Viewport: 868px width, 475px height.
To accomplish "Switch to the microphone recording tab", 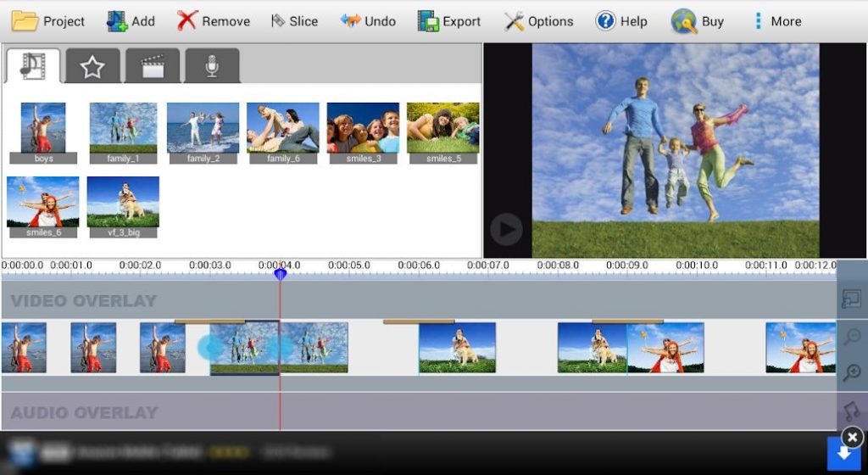I will pyautogui.click(x=212, y=66).
